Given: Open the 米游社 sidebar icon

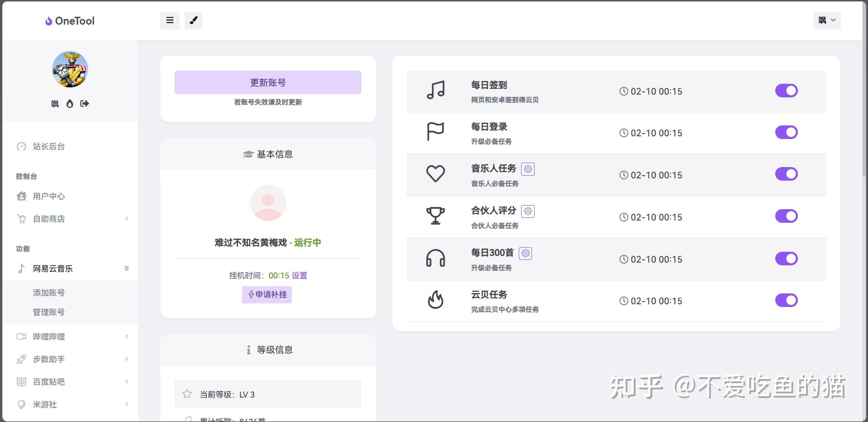Looking at the screenshot, I should (x=21, y=404).
